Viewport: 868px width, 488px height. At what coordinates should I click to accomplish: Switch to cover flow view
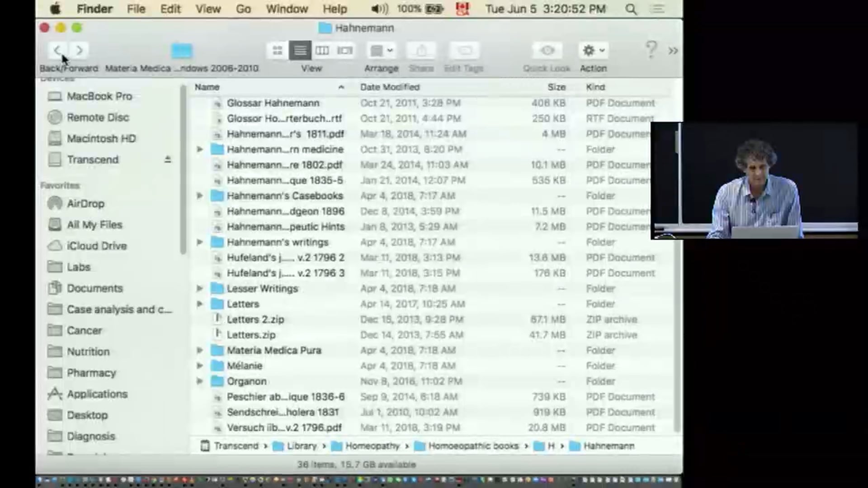pyautogui.click(x=345, y=51)
